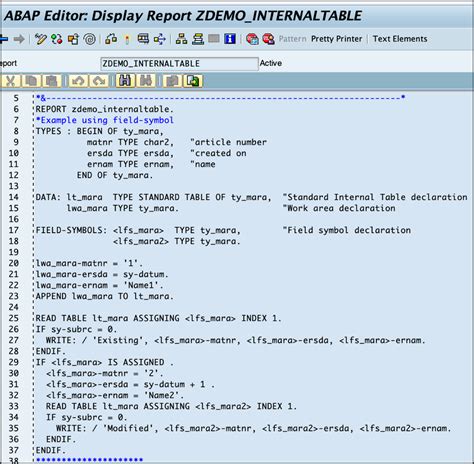This screenshot has height=464, width=474.
Task: Open the blue info Help icon
Action: (230, 39)
